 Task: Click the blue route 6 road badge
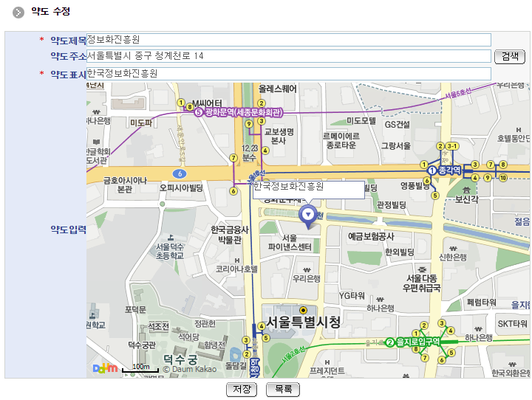[180, 173]
